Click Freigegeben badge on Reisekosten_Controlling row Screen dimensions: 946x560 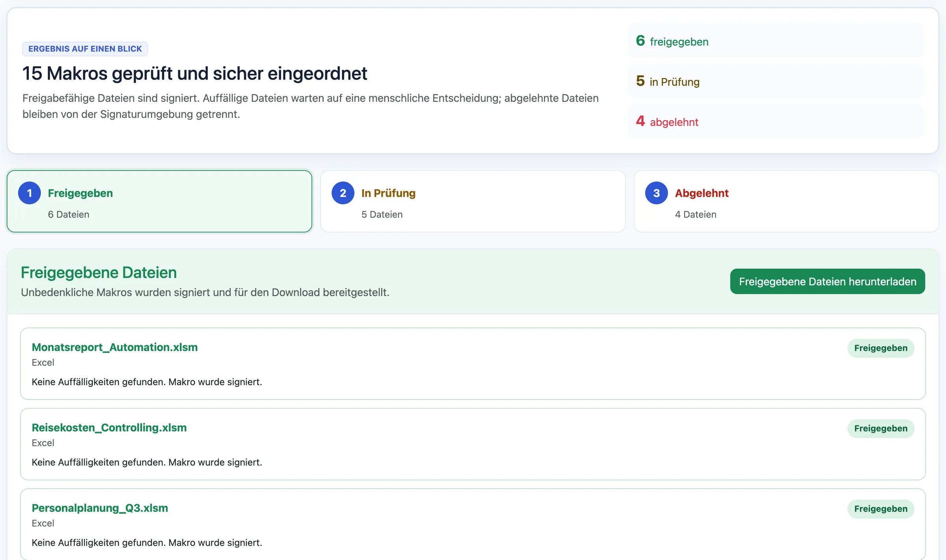coord(881,428)
